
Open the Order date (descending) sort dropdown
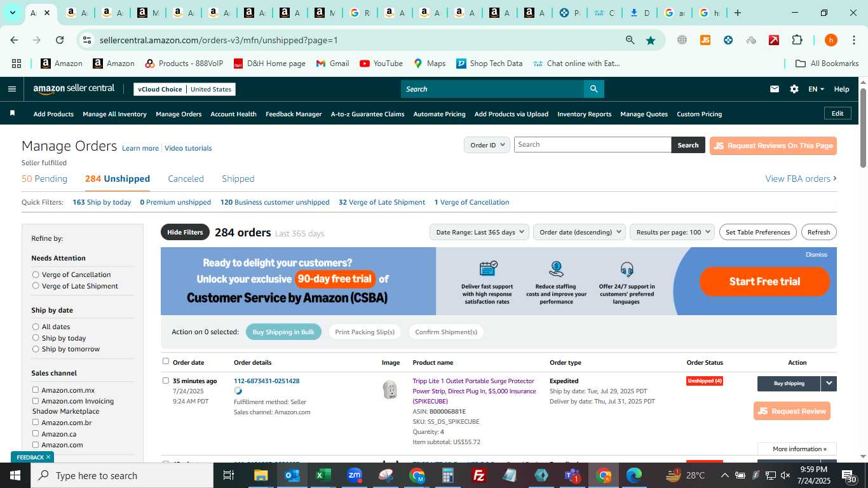pyautogui.click(x=580, y=232)
